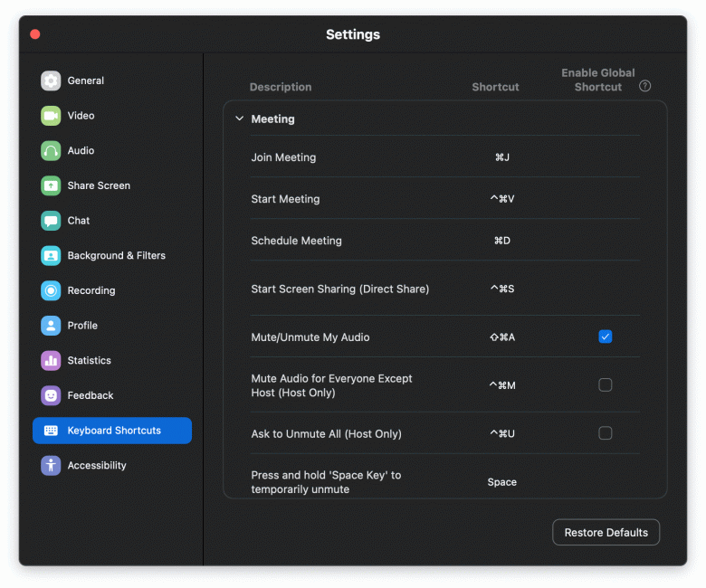Open the General settings tab label
Viewport: 706px width, 588px height.
click(86, 81)
